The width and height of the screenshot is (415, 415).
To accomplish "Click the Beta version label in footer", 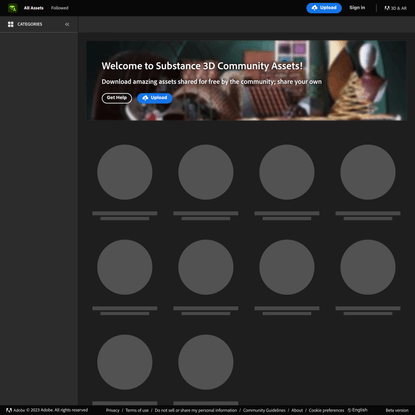I will [397, 410].
